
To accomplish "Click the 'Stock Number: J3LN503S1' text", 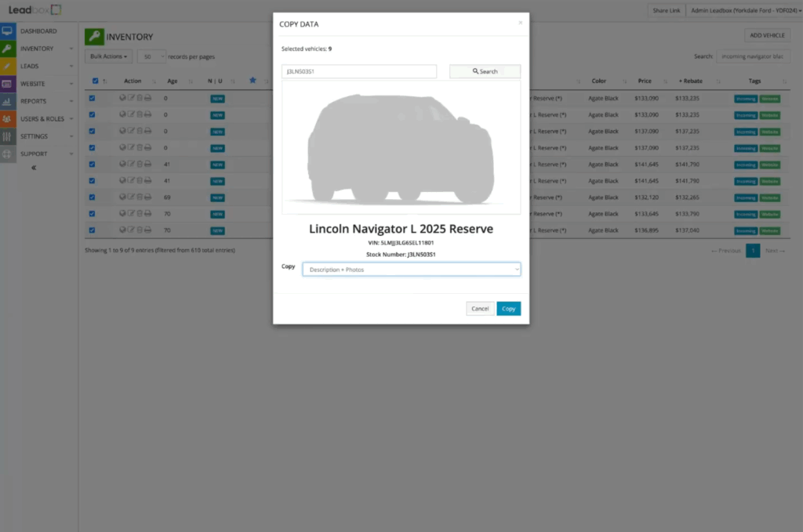I will coord(401,254).
